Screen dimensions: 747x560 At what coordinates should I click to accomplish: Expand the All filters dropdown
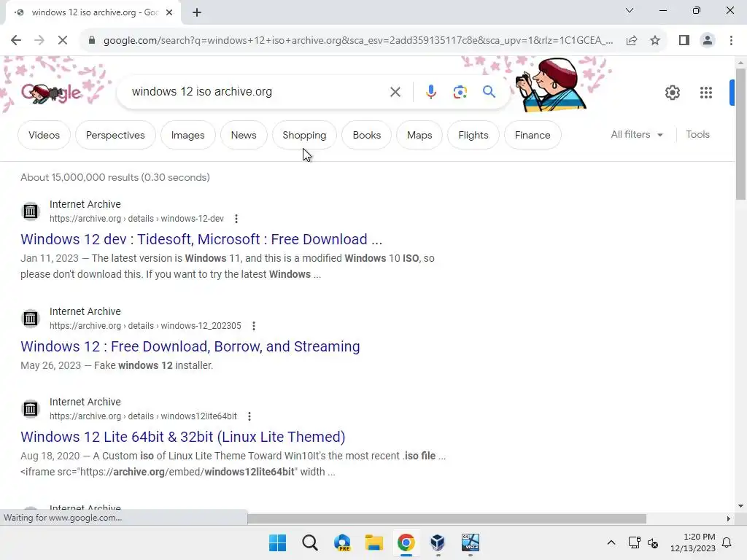click(636, 135)
